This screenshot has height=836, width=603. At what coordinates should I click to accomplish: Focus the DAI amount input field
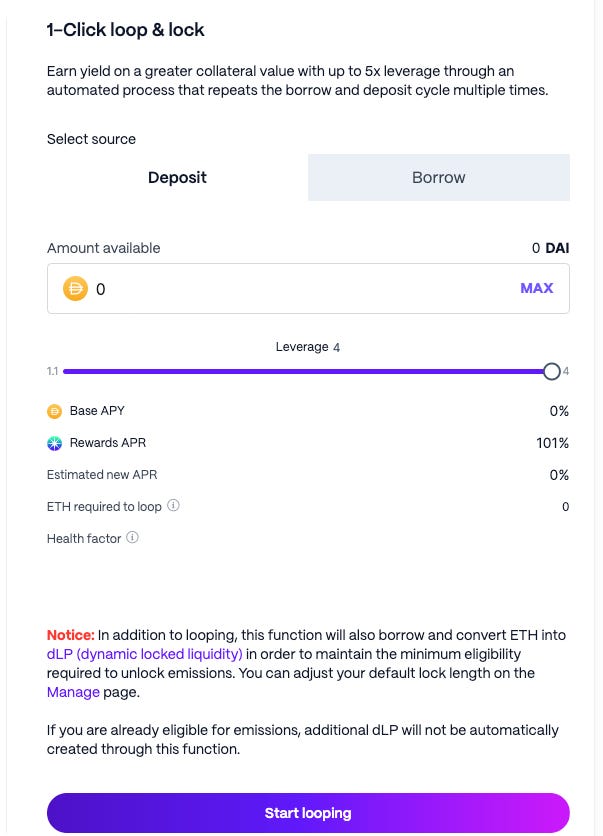(308, 288)
